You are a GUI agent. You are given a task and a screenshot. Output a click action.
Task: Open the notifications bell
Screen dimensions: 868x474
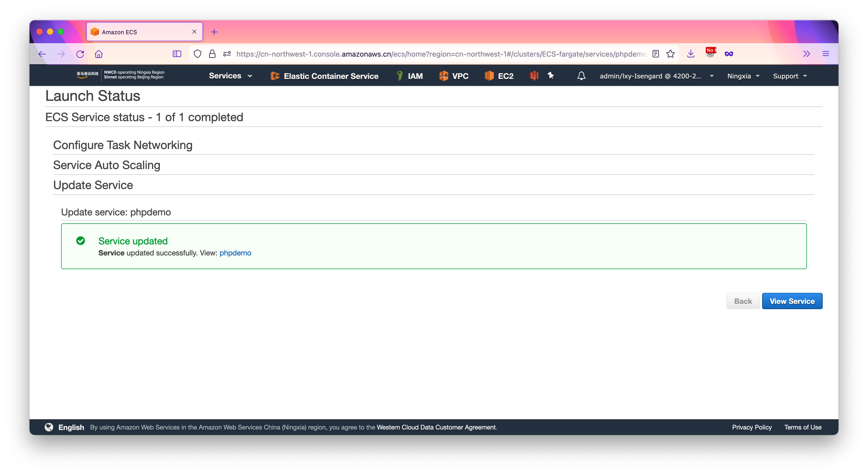coord(581,76)
